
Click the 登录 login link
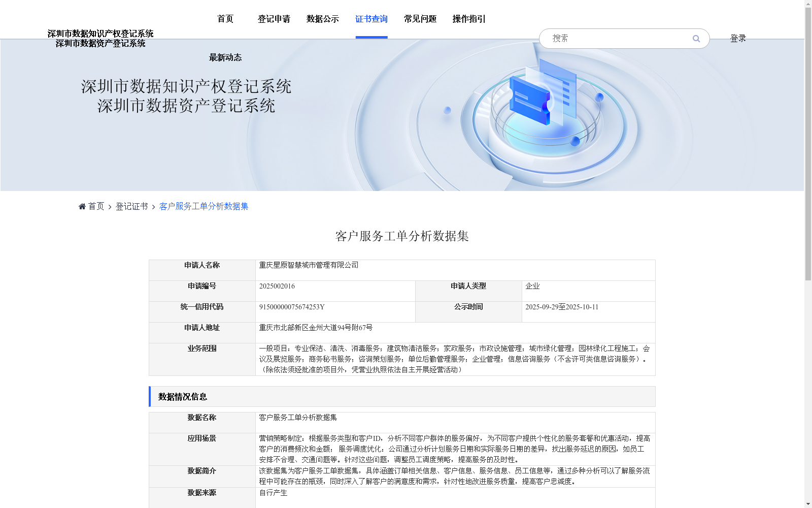pos(738,38)
